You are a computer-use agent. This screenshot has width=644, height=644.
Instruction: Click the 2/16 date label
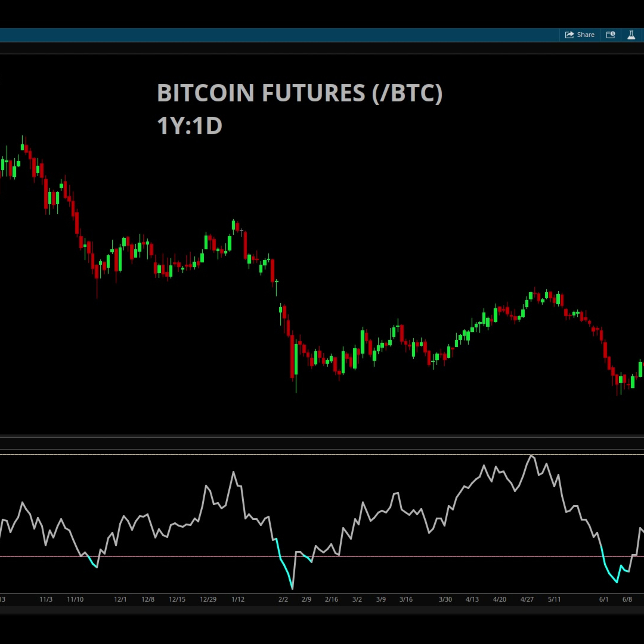click(x=331, y=599)
